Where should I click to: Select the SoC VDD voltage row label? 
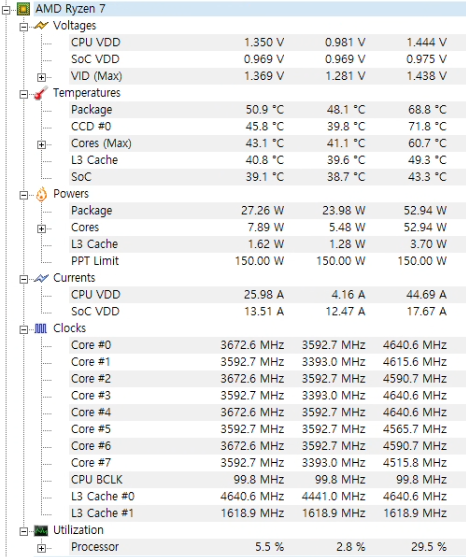(95, 59)
